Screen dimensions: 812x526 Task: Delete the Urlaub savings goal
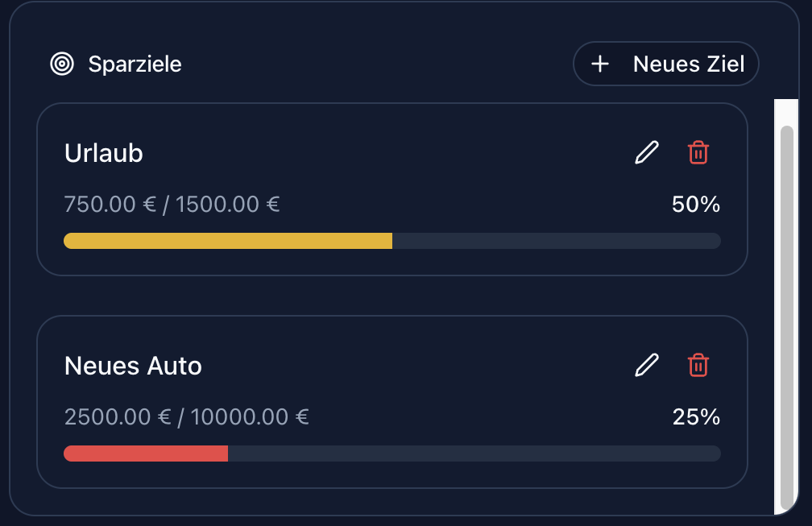pos(698,152)
